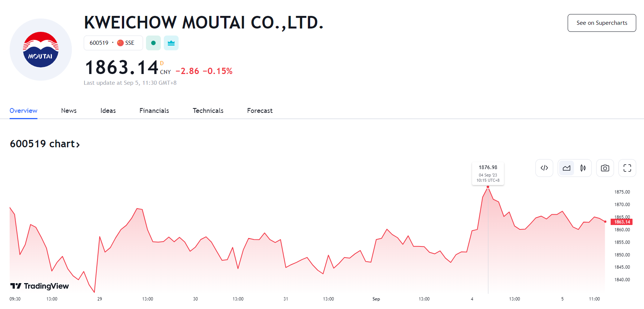This screenshot has width=644, height=309.
Task: Switch to candlestick chart view
Action: tap(583, 168)
